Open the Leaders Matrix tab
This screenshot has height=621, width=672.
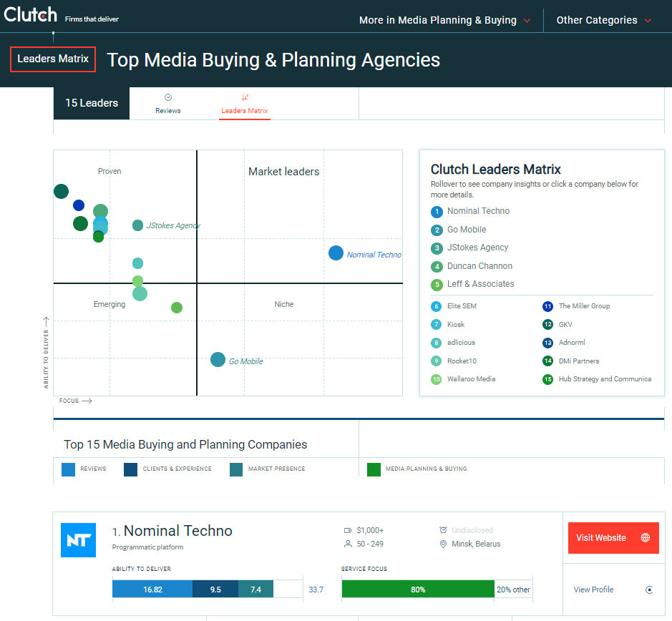[x=244, y=104]
